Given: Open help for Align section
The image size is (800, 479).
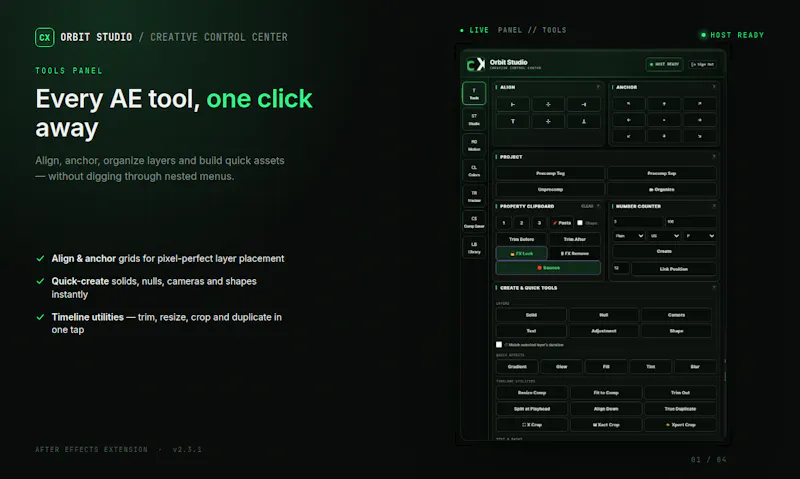Looking at the screenshot, I should [x=598, y=87].
